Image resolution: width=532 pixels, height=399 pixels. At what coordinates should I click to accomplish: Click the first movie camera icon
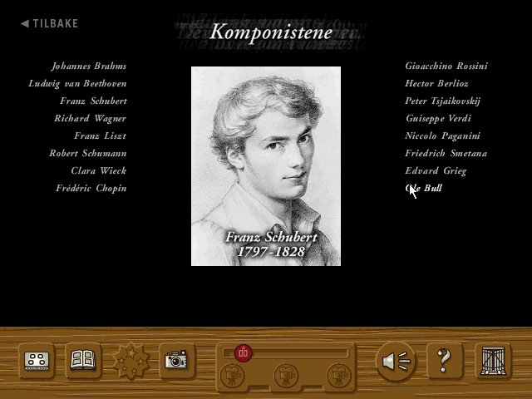[232, 376]
